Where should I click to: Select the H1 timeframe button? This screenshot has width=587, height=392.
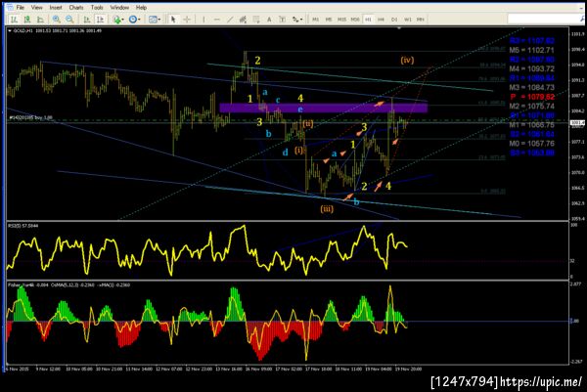point(369,20)
